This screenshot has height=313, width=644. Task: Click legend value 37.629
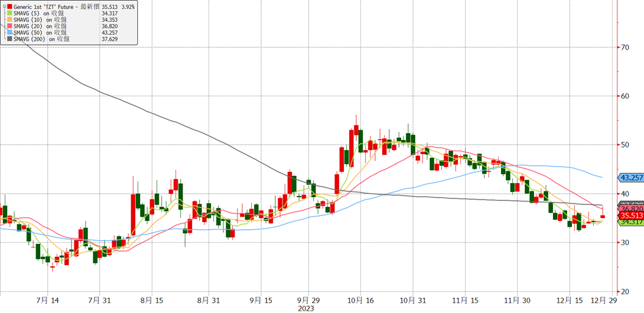click(109, 38)
